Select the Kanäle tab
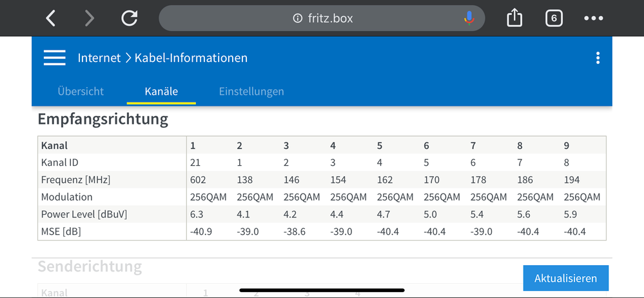This screenshot has height=298, width=644. [161, 92]
